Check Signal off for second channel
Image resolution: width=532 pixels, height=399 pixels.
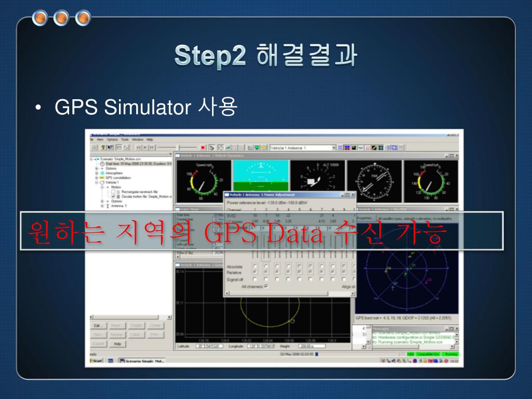click(x=266, y=279)
